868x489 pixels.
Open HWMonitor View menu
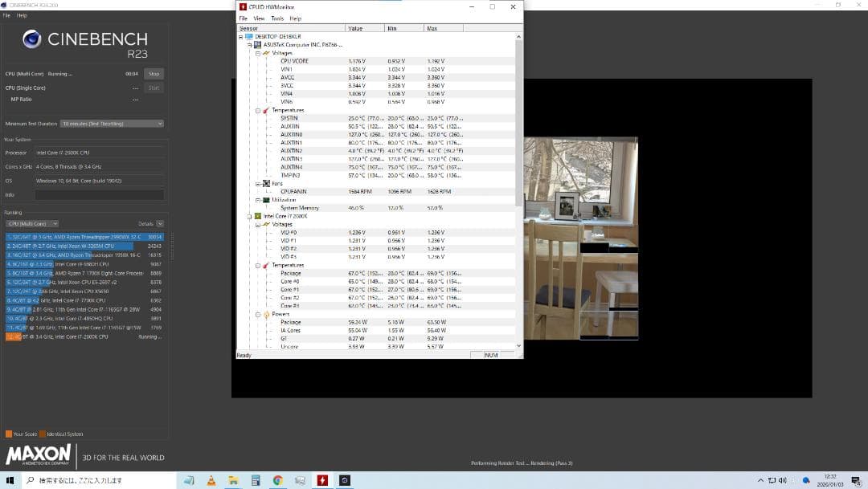point(259,18)
